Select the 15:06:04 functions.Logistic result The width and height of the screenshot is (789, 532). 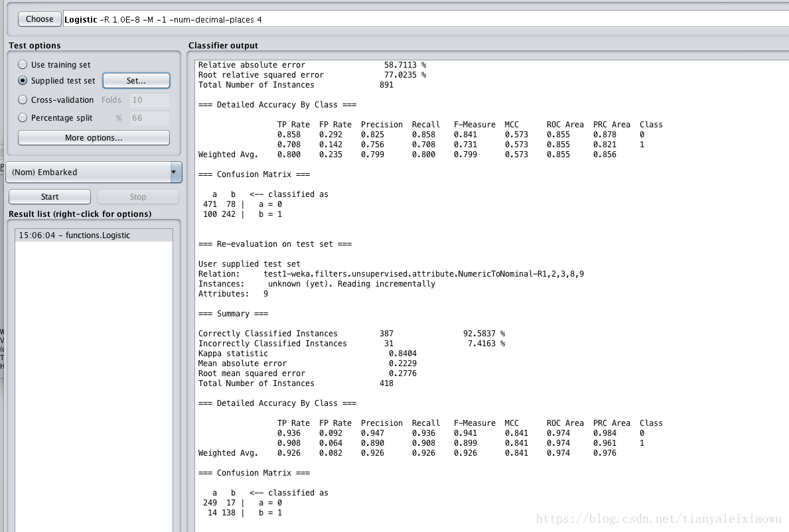(94, 235)
